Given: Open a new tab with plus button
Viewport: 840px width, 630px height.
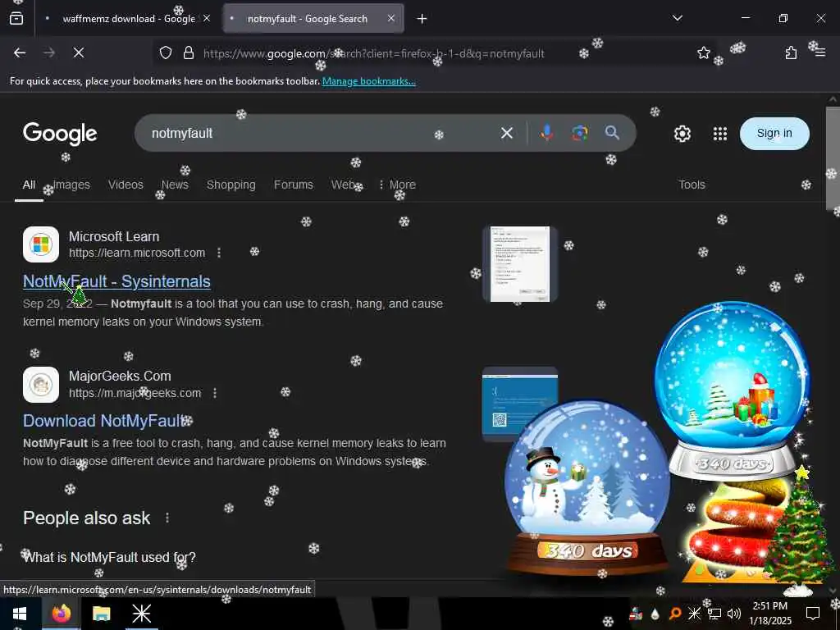Looking at the screenshot, I should click(x=422, y=19).
